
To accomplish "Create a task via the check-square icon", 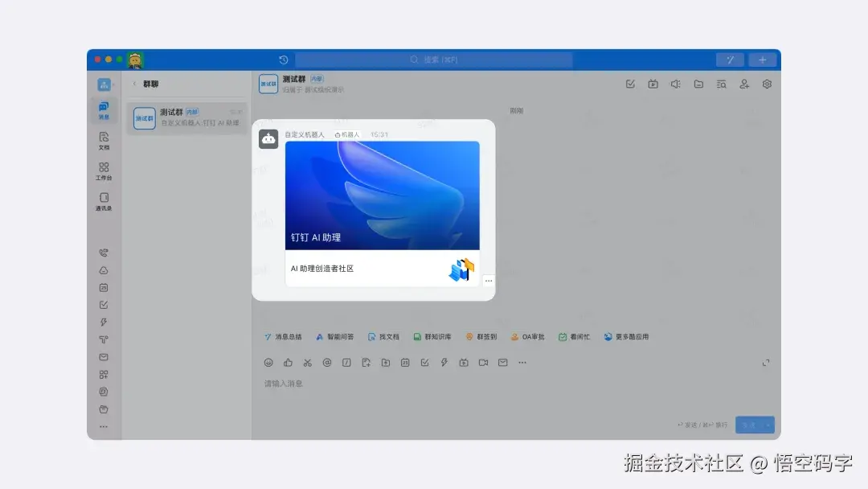I will coord(425,362).
